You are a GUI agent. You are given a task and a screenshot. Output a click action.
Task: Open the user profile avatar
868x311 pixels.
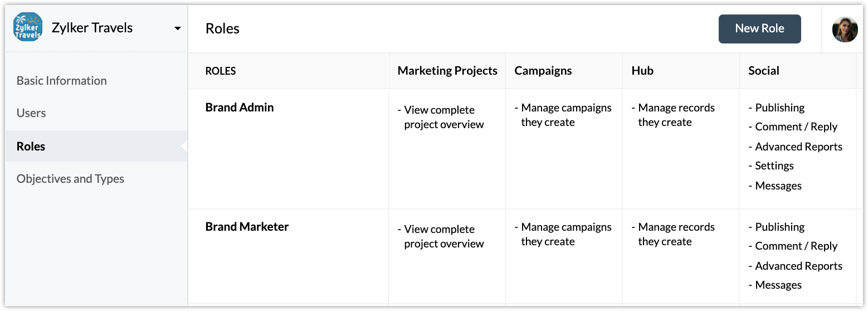845,30
